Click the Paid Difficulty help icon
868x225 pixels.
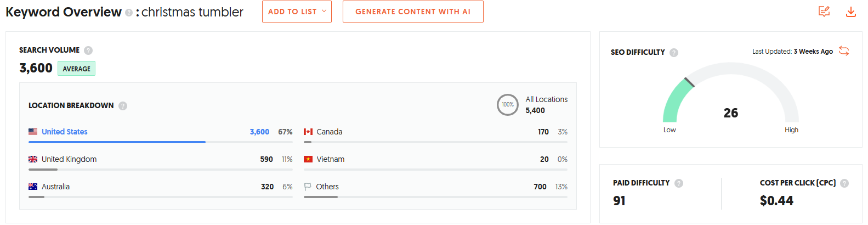click(x=679, y=183)
